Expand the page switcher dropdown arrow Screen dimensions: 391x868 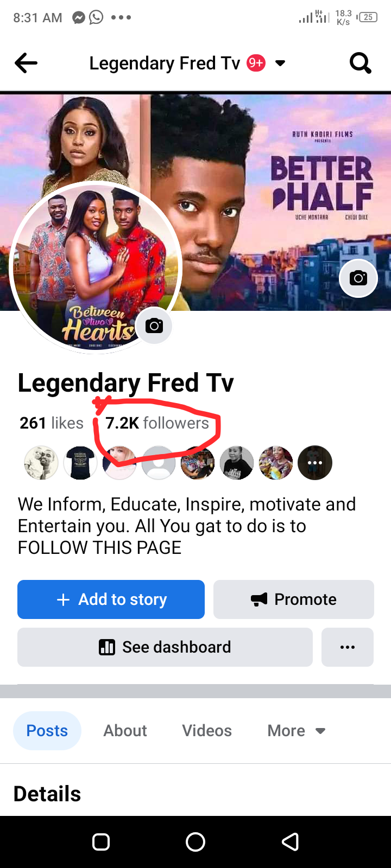[x=280, y=63]
